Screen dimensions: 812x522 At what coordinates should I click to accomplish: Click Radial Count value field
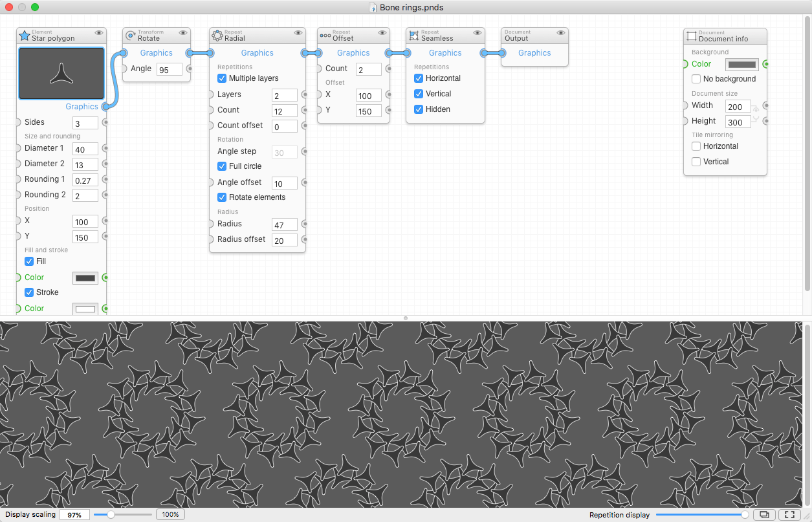pyautogui.click(x=285, y=111)
